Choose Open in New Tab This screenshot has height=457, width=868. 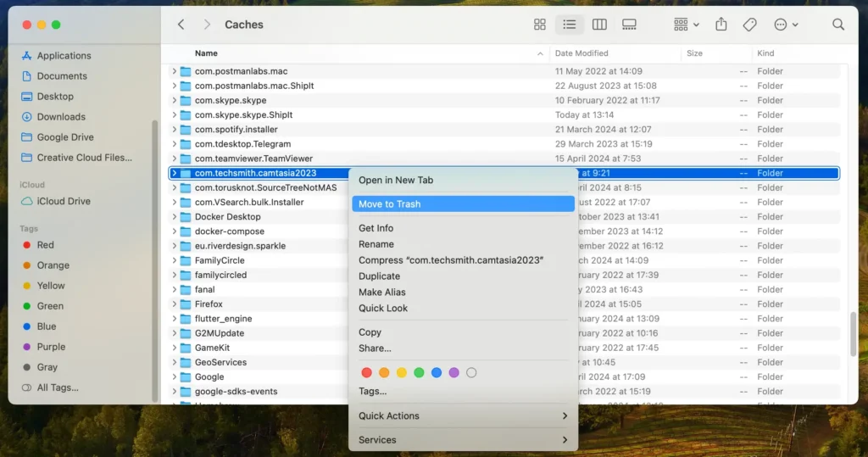463,180
